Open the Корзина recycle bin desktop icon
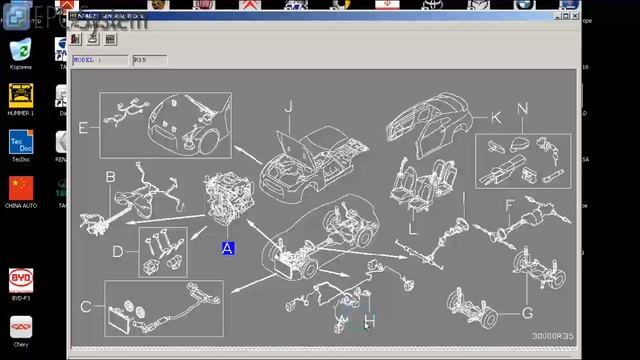Screen dimensions: 640x360 [20, 53]
